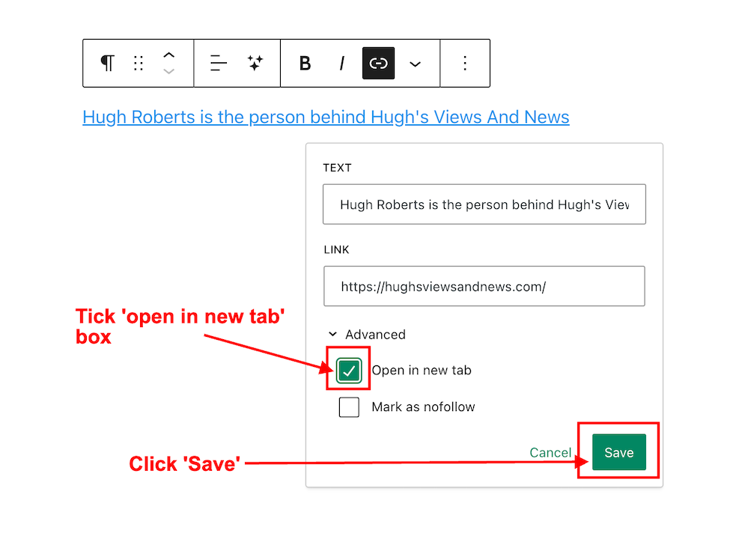Click the LINK URL input field
The image size is (748, 560).
pos(484,286)
